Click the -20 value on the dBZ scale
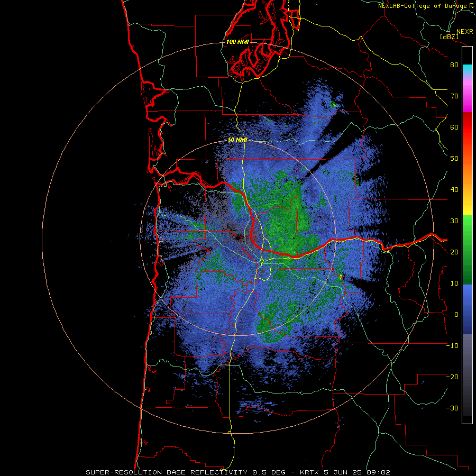 point(452,377)
